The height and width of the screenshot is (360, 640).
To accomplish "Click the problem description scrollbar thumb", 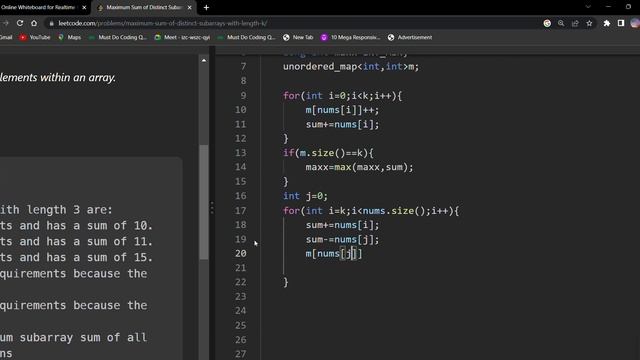I will (204, 202).
